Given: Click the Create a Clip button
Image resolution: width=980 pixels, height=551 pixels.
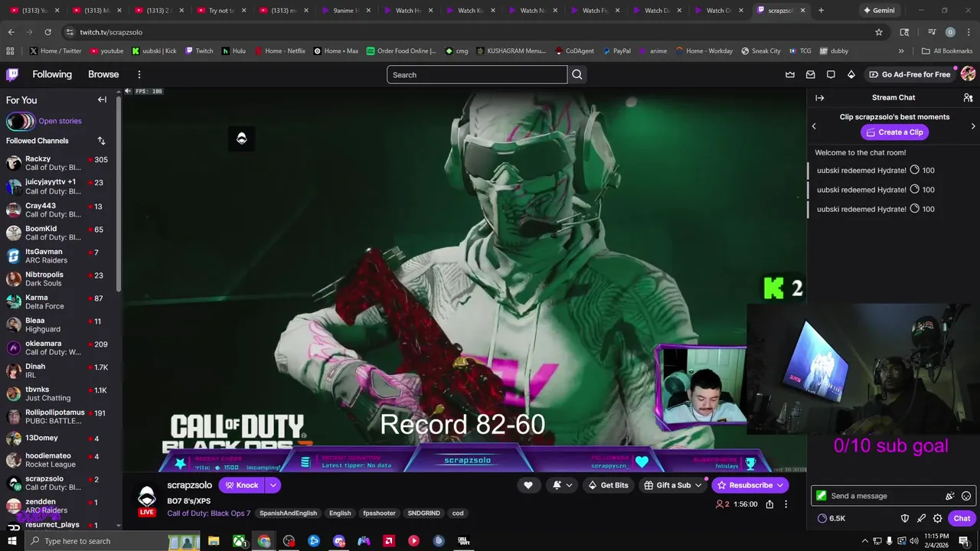Looking at the screenshot, I should (x=894, y=132).
